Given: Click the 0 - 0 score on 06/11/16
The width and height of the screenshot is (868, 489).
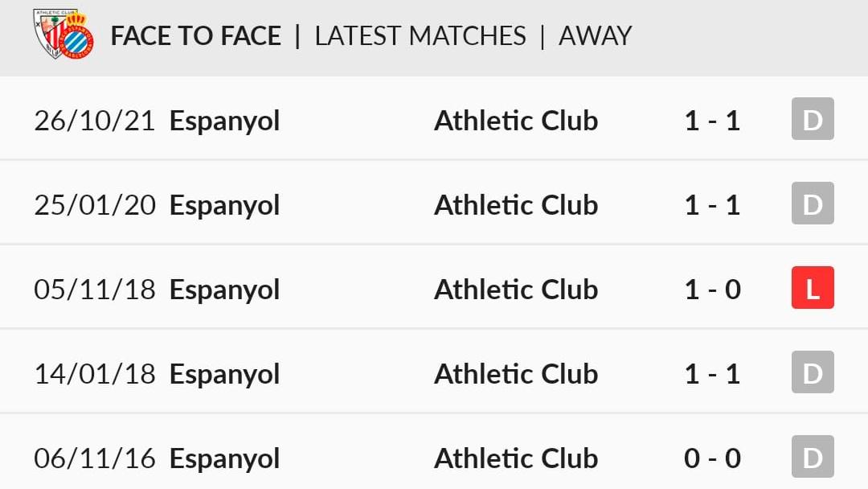Looking at the screenshot, I should click(x=712, y=458).
